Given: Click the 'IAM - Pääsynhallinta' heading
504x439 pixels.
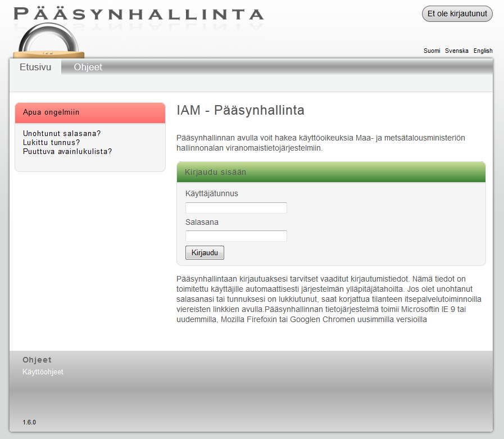Looking at the screenshot, I should point(240,110).
